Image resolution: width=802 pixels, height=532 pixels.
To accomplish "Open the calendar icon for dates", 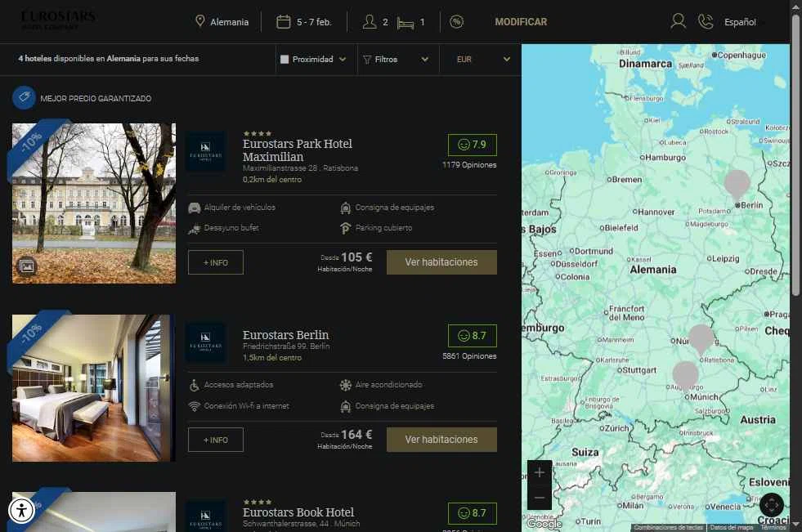I will [284, 21].
